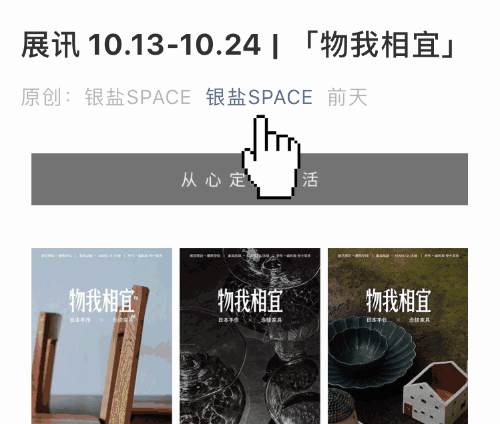The height and width of the screenshot is (424, 500).
Task: Click the gray 银盐SPACE author name
Action: (x=137, y=97)
